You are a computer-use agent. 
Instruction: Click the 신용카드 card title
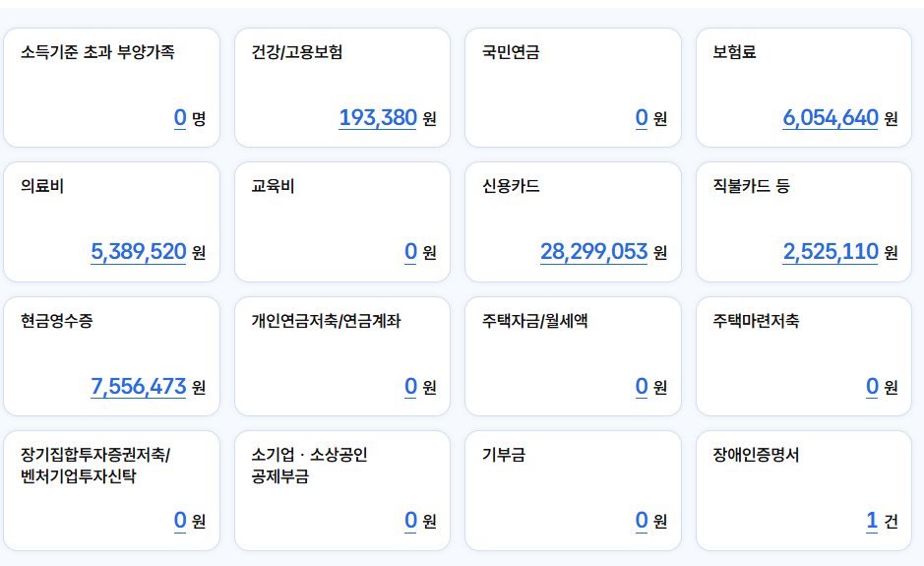(511, 186)
